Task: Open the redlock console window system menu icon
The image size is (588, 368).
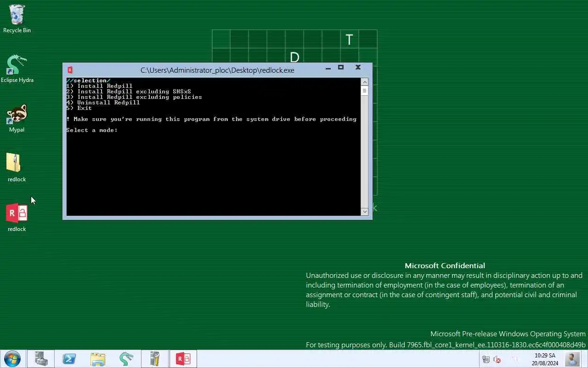Action: point(70,70)
